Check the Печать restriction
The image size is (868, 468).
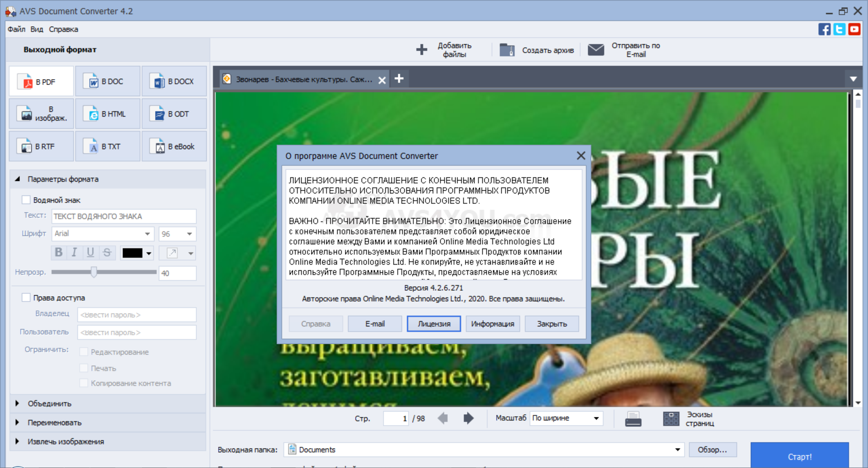(84, 368)
